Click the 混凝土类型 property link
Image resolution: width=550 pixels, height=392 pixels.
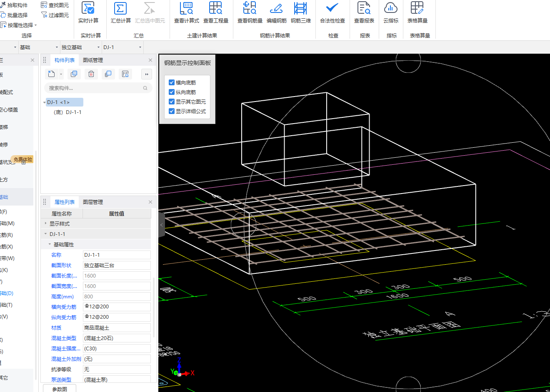coord(64,338)
